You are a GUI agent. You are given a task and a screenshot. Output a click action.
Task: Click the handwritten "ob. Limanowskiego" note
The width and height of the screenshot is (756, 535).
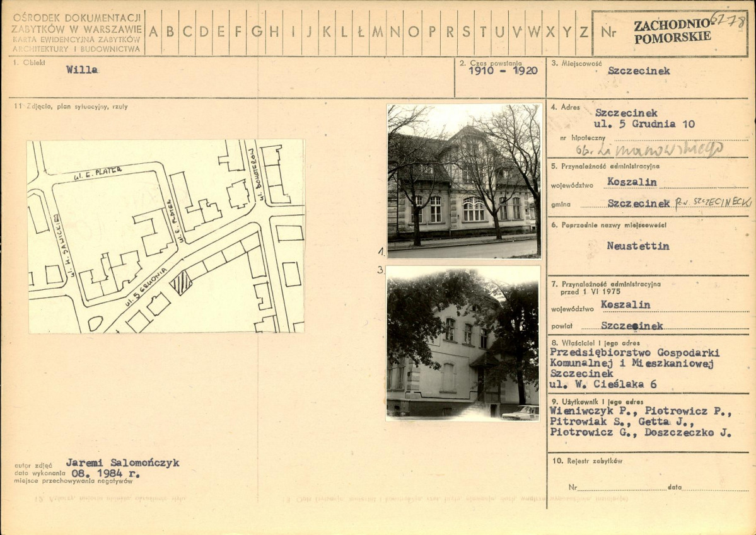(x=649, y=150)
